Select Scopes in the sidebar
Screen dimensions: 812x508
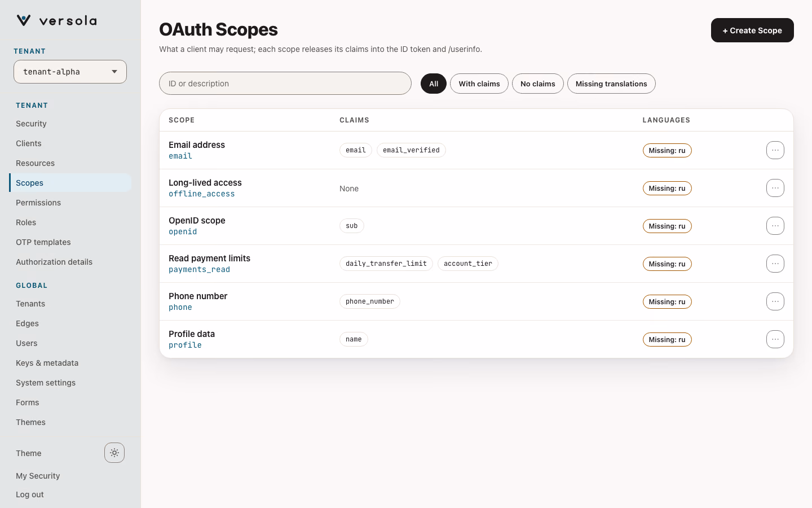tap(70, 183)
